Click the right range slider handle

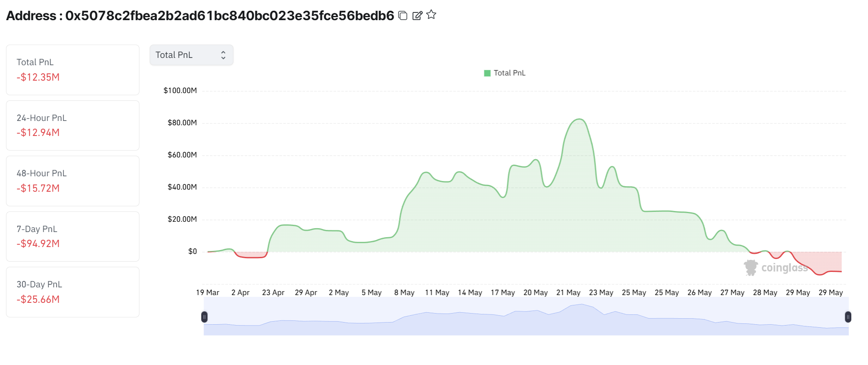848,317
